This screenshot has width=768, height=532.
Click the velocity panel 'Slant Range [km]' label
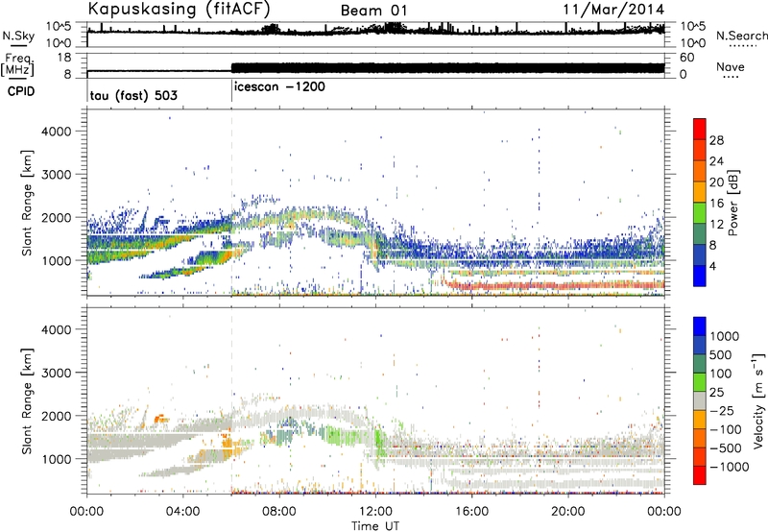[x=27, y=401]
